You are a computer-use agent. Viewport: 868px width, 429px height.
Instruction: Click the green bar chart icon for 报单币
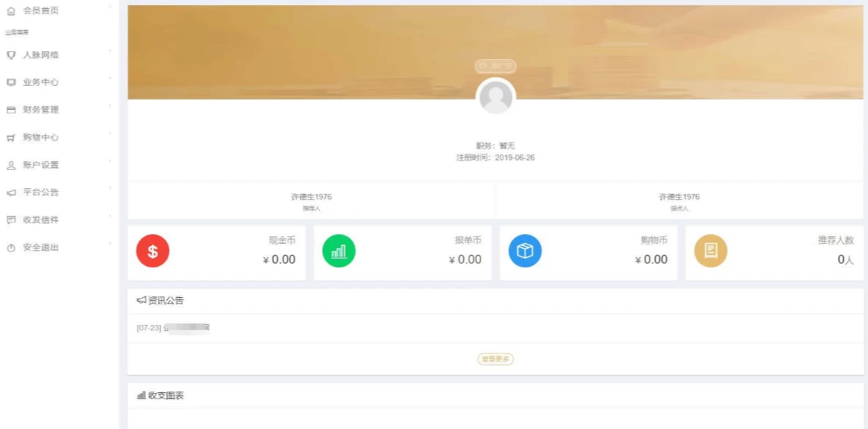(x=339, y=251)
